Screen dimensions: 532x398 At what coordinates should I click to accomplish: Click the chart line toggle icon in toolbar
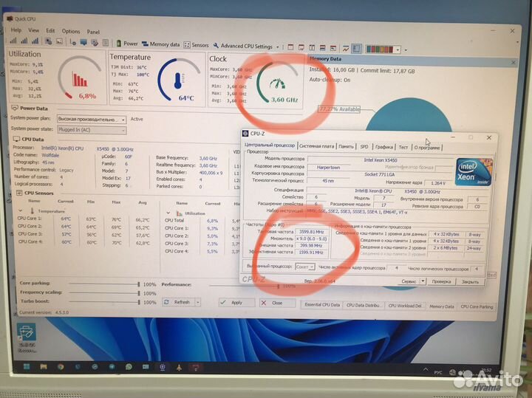[x=345, y=49]
